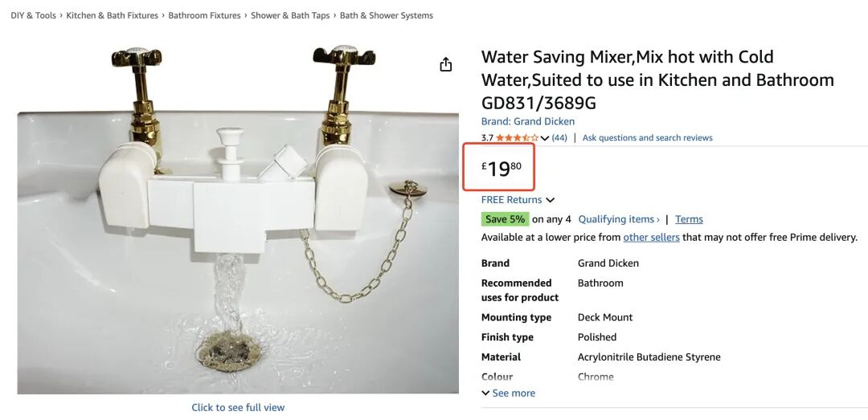The image size is (868, 420).
Task: Click the Save 5% green badge
Action: [x=505, y=219]
